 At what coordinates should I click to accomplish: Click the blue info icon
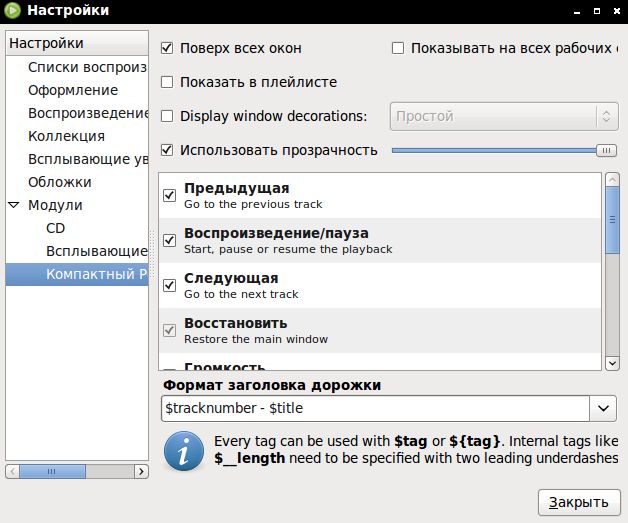coord(183,451)
